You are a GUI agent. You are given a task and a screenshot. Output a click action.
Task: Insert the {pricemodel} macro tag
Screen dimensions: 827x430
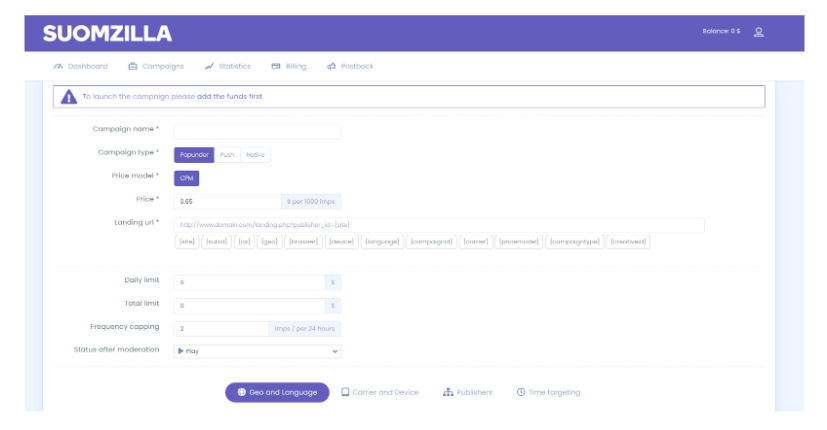point(519,242)
